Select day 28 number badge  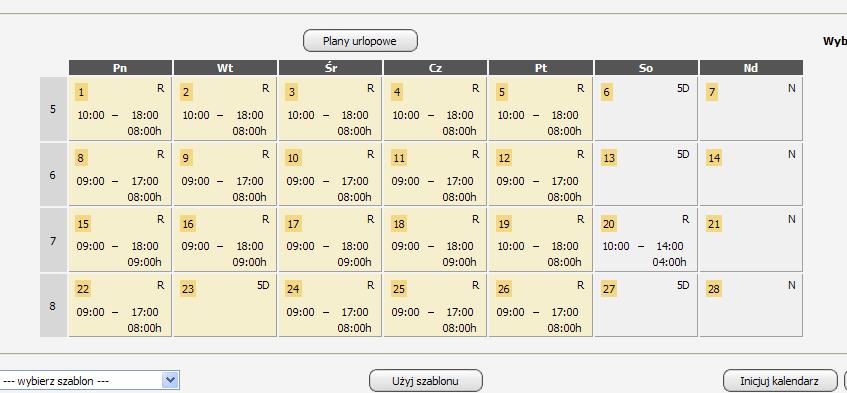point(714,289)
